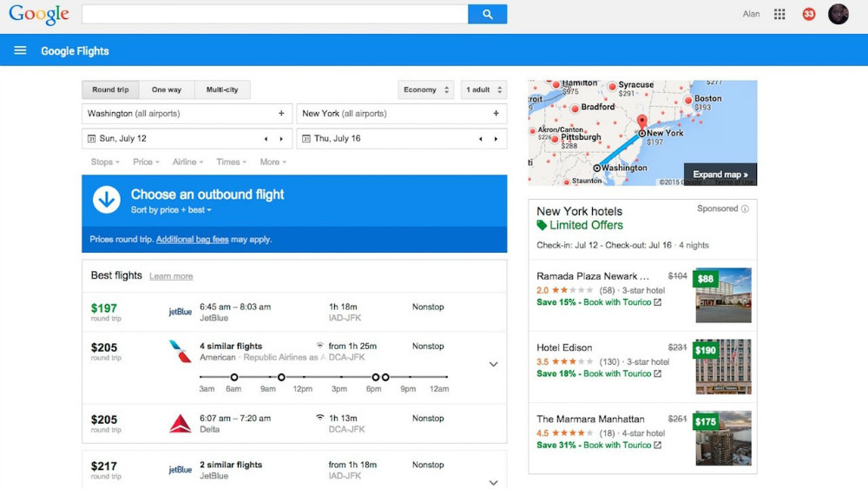868x489 pixels.
Task: Click the blue search magnifier button
Action: (487, 15)
